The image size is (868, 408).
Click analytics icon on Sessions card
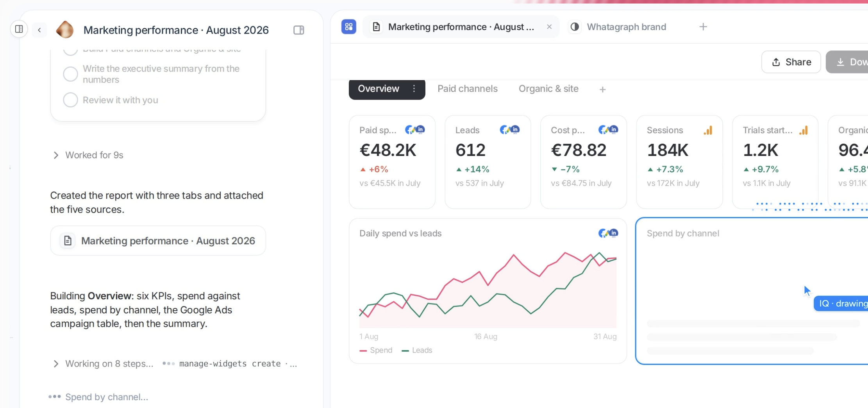pos(708,130)
